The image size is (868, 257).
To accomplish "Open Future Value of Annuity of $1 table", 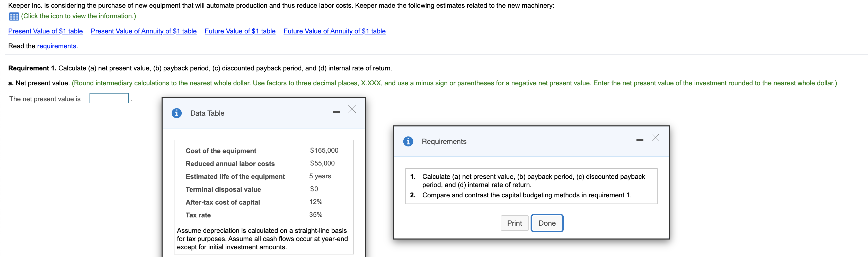I will pyautogui.click(x=335, y=31).
